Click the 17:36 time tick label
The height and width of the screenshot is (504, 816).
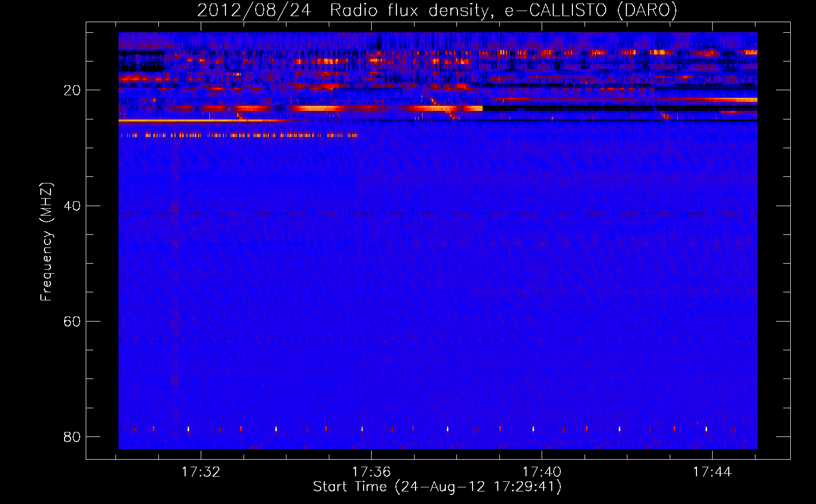coord(372,472)
